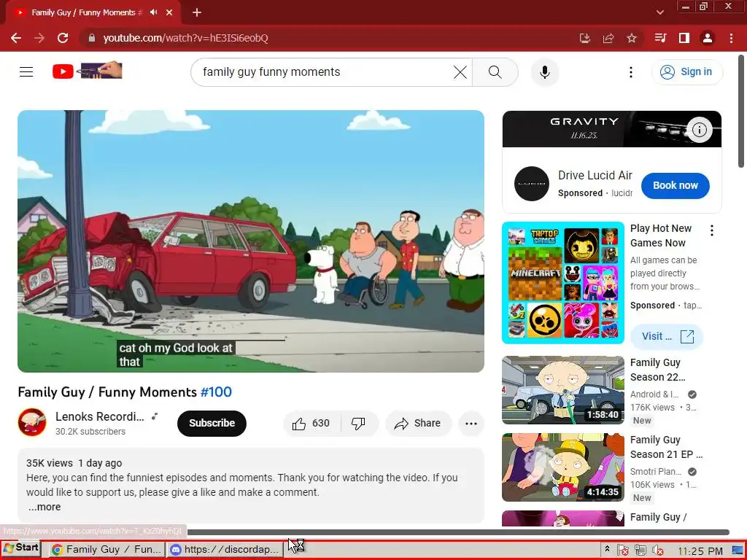Click the security flag tray icon
Screen dimensions: 747x560
click(x=622, y=551)
